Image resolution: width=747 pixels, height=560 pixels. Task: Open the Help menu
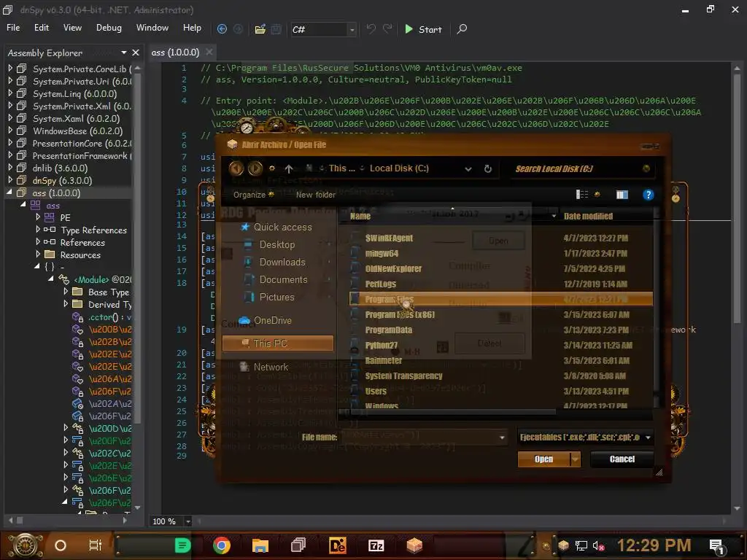[x=192, y=28]
